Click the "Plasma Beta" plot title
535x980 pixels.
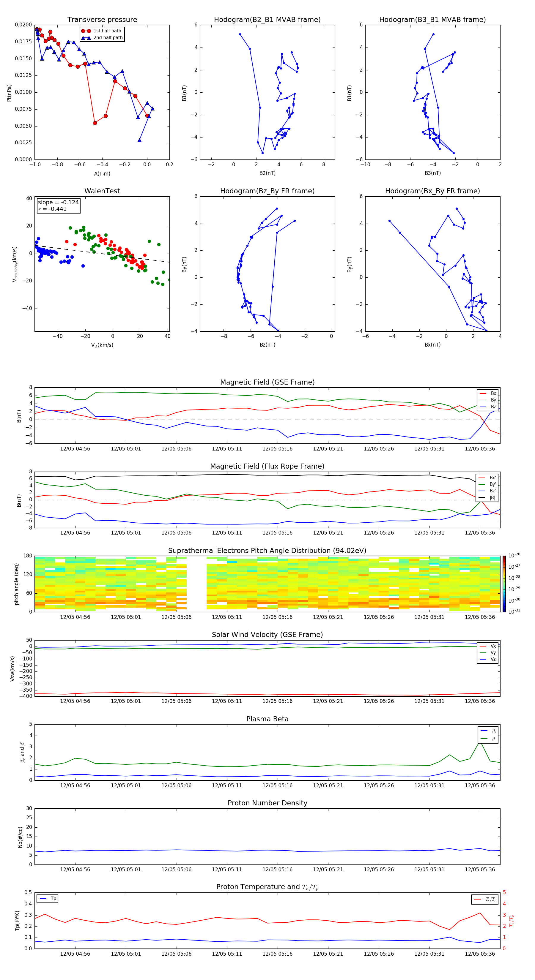267,719
